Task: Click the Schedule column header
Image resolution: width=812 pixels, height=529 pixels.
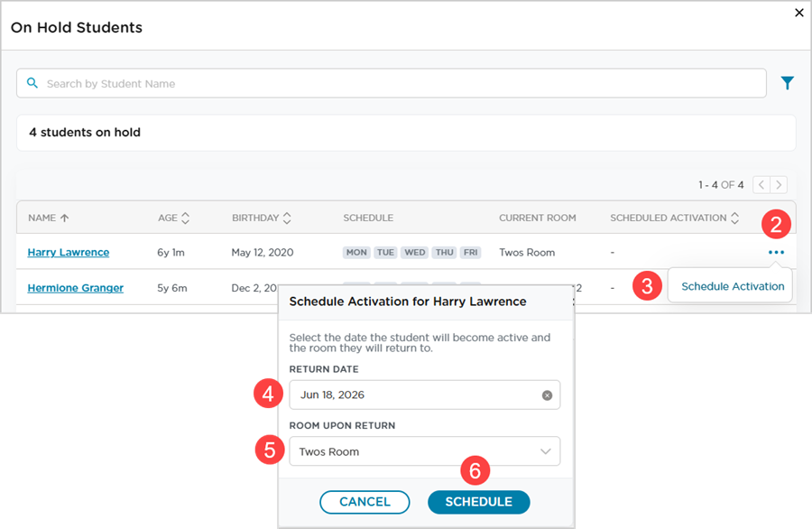Action: 368,218
